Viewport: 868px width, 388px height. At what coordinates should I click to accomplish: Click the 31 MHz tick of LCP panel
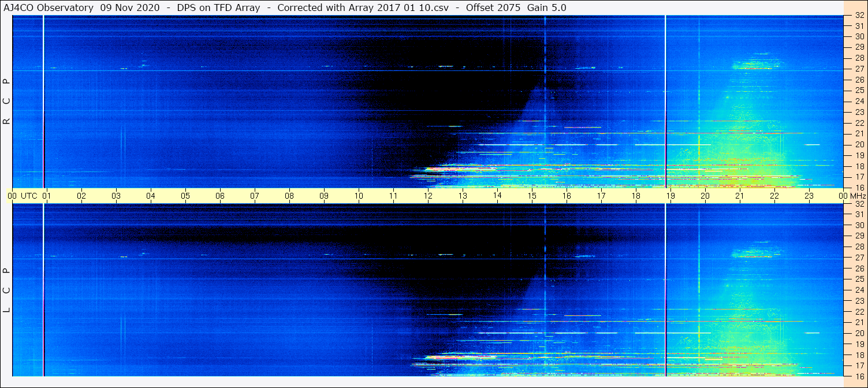click(x=859, y=215)
